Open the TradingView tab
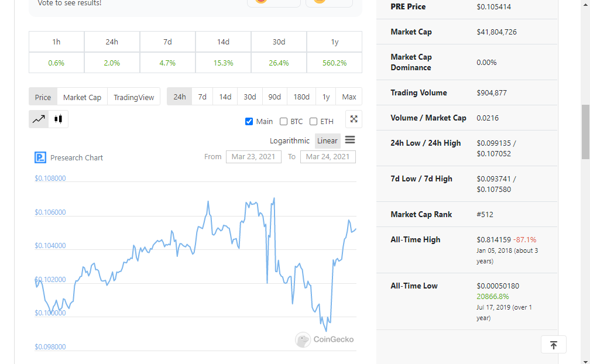Screen dimensions: 590x364 point(134,97)
